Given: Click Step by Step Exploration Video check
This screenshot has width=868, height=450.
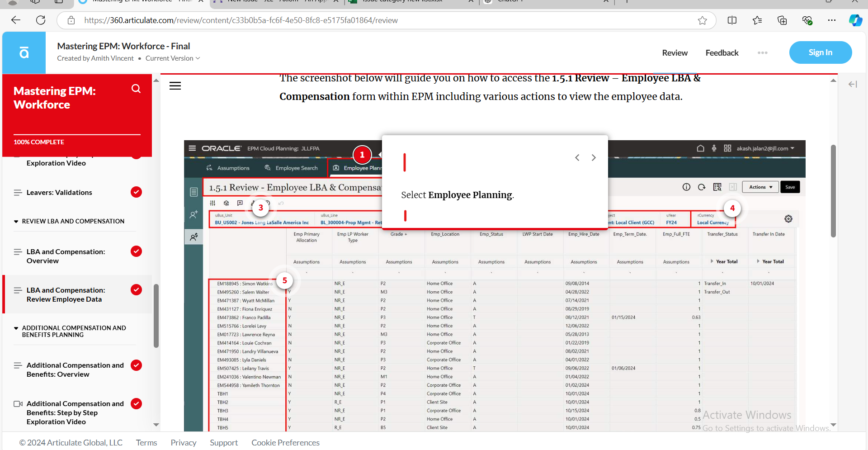Looking at the screenshot, I should (136, 403).
